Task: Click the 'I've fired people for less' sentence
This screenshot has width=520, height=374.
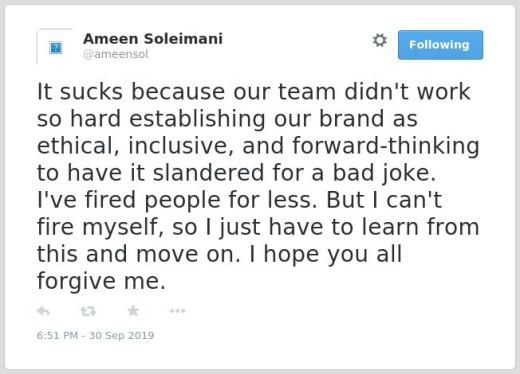Action: [x=177, y=200]
